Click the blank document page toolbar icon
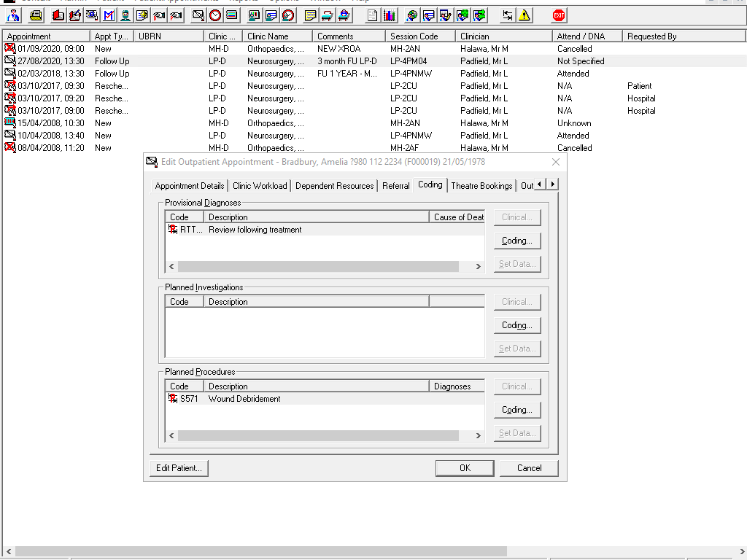 point(372,16)
